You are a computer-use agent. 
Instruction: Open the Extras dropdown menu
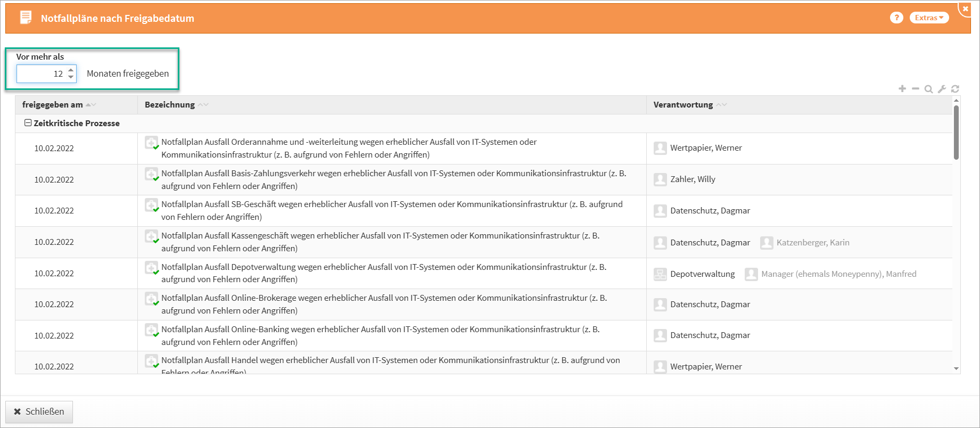click(929, 18)
